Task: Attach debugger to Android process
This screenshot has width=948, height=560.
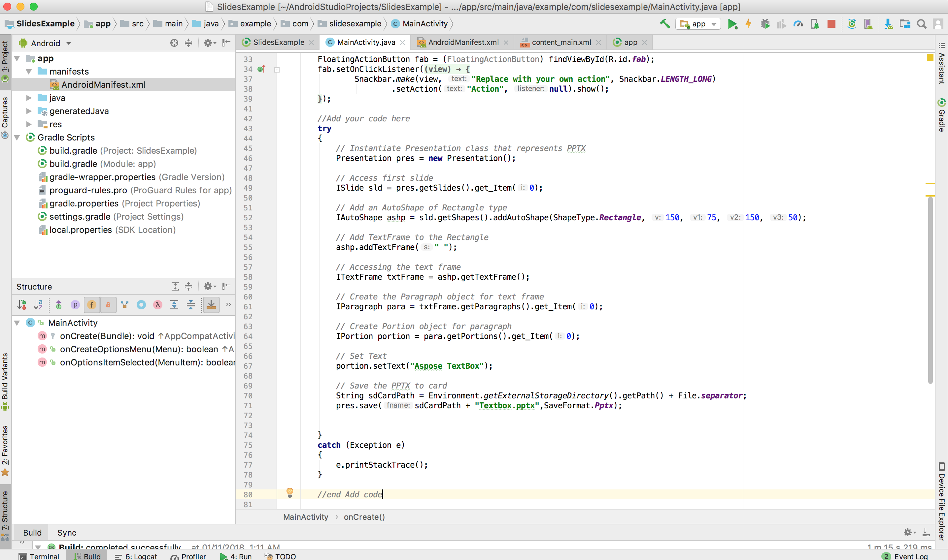Action: [x=815, y=24]
